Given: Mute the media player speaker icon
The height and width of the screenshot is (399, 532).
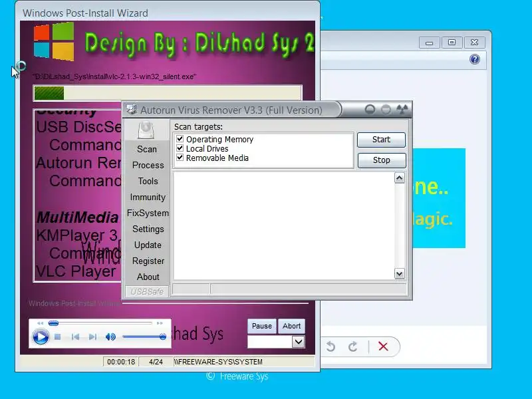Looking at the screenshot, I should [x=110, y=337].
